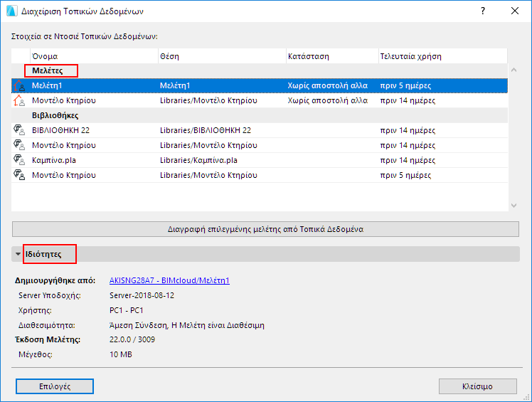Click the Κλείσιμο button

477,386
